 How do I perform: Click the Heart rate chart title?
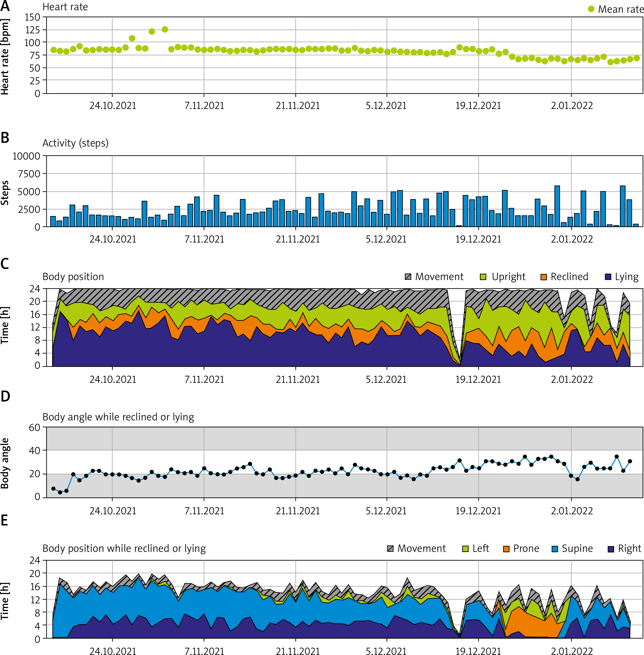65,7
